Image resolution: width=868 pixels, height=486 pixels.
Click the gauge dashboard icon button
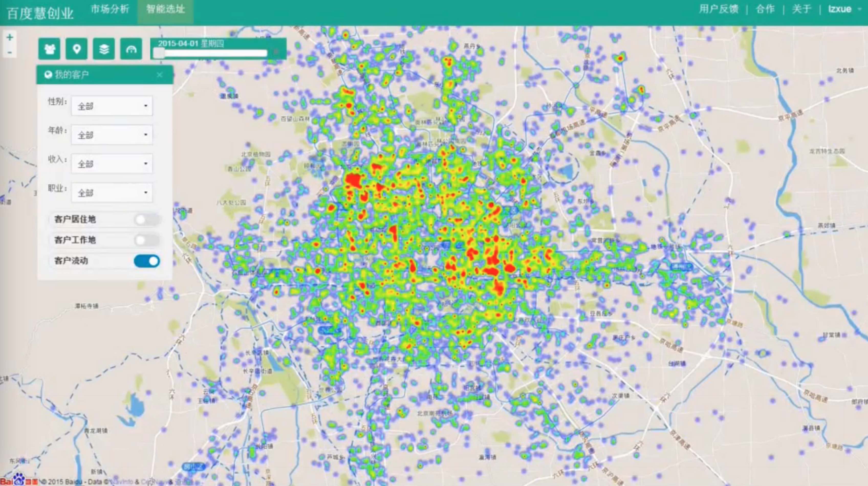(x=131, y=49)
